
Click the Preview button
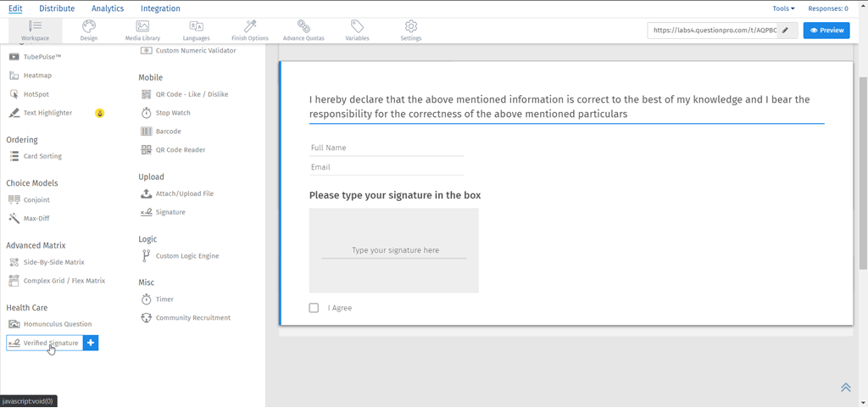coord(826,31)
